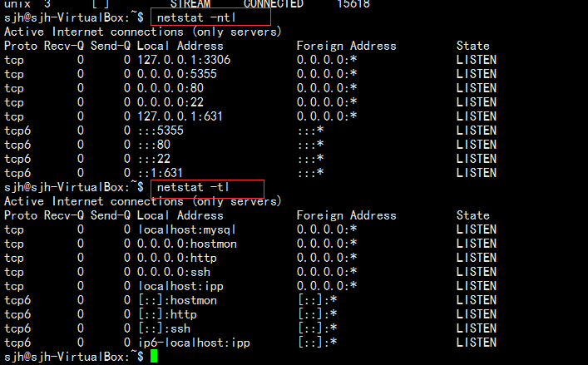Click the highlighted 'netstat -tl' command

(193, 187)
